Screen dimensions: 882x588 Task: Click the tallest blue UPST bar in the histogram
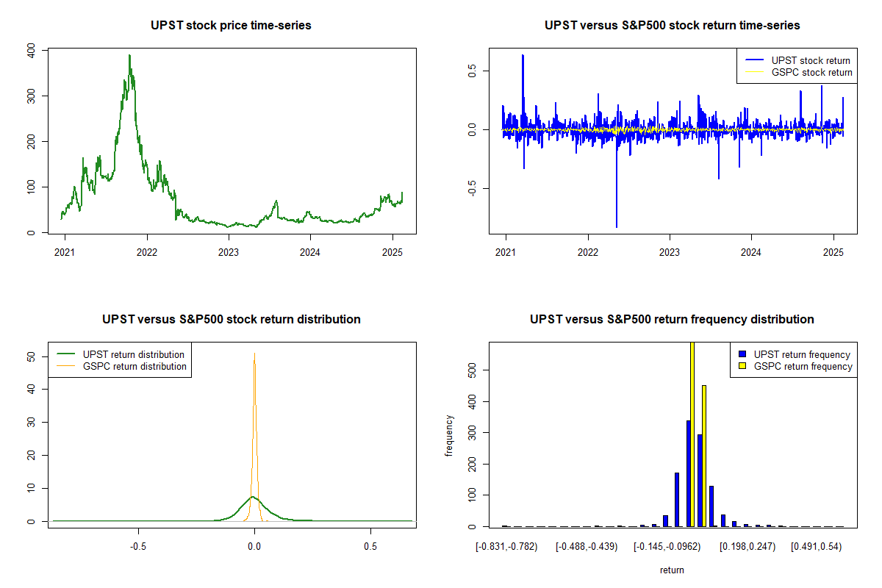coord(688,473)
